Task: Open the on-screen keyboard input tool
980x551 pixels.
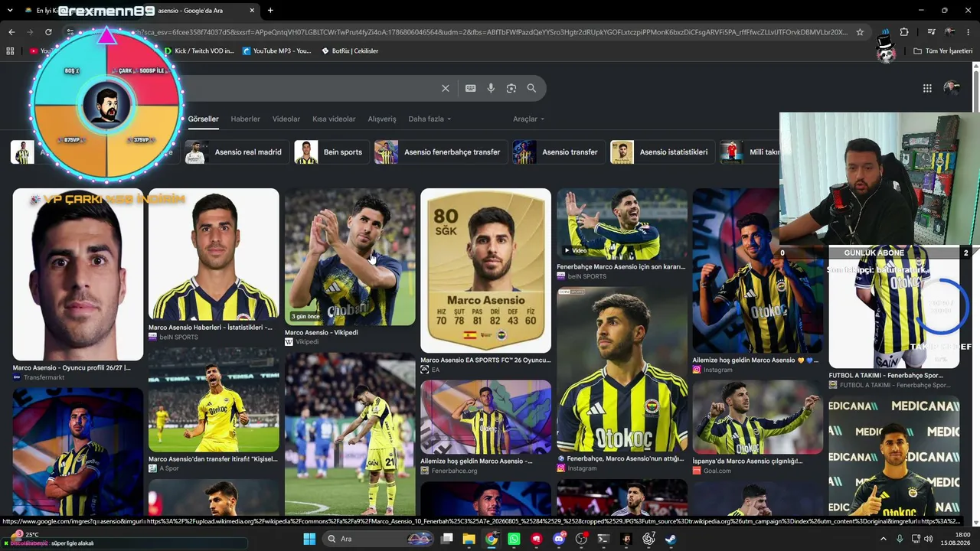Action: (471, 88)
